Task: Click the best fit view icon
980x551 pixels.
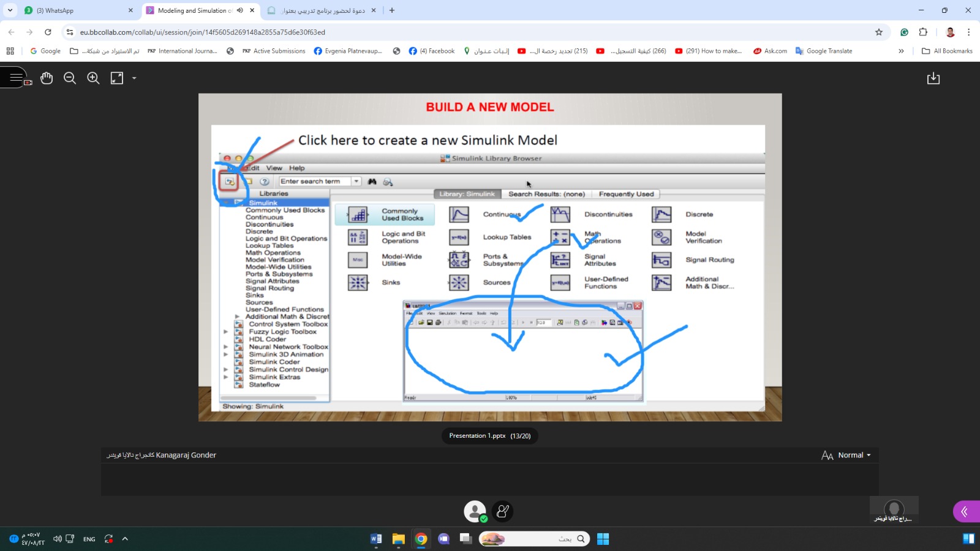Action: [x=116, y=78]
